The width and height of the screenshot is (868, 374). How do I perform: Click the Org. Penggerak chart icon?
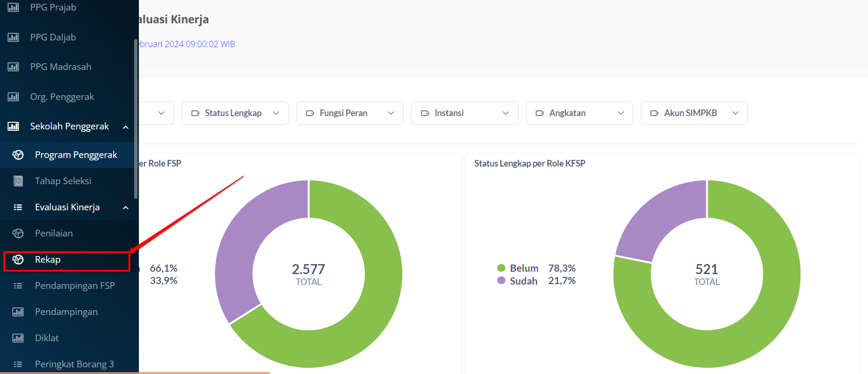tap(13, 97)
